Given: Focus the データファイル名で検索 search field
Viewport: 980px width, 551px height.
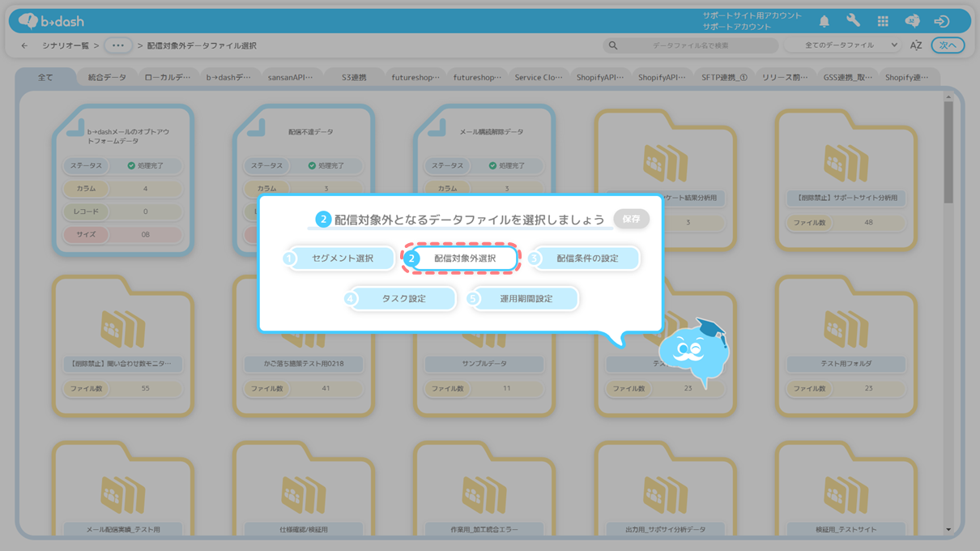Looking at the screenshot, I should click(691, 45).
